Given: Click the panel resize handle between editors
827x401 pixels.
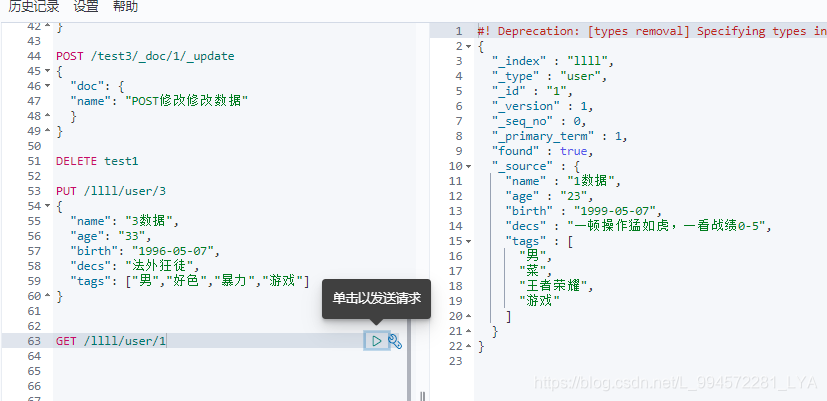Looking at the screenshot, I should pyautogui.click(x=422, y=396).
